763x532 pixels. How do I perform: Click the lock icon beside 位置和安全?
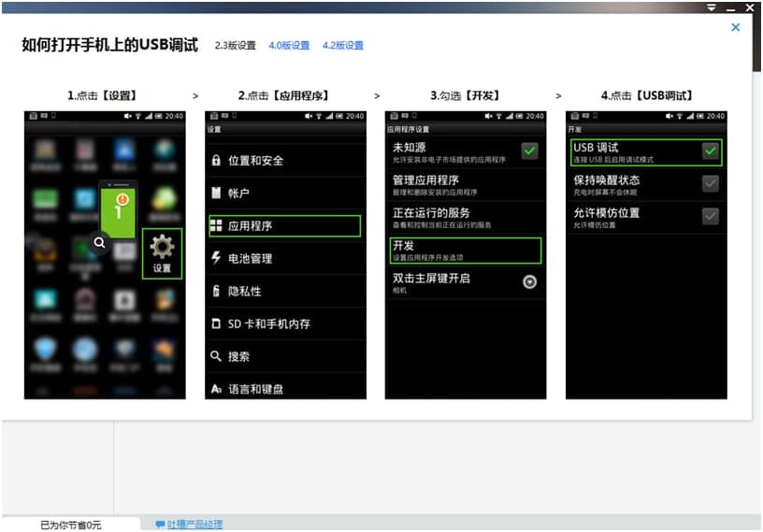[216, 160]
